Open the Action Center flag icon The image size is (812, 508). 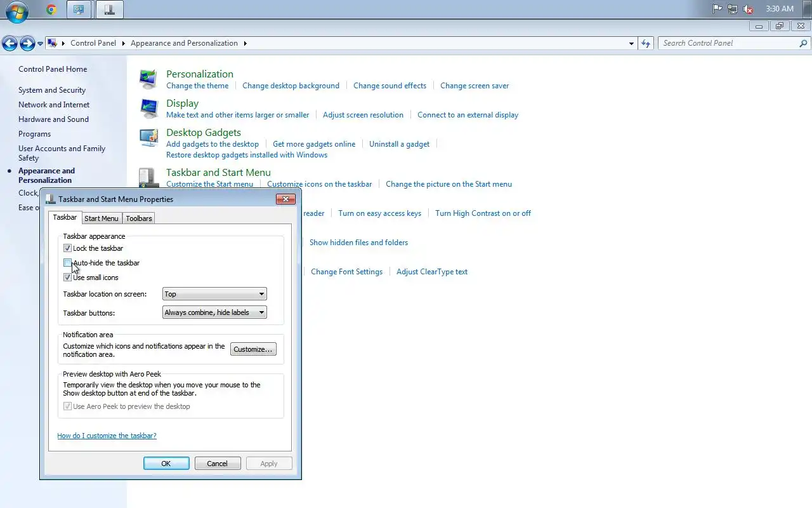point(717,9)
